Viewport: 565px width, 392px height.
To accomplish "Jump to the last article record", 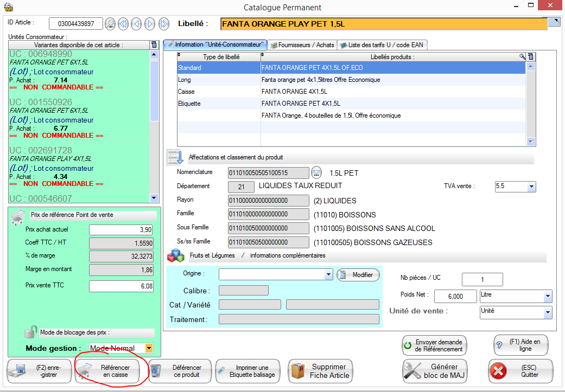I will click(x=163, y=24).
